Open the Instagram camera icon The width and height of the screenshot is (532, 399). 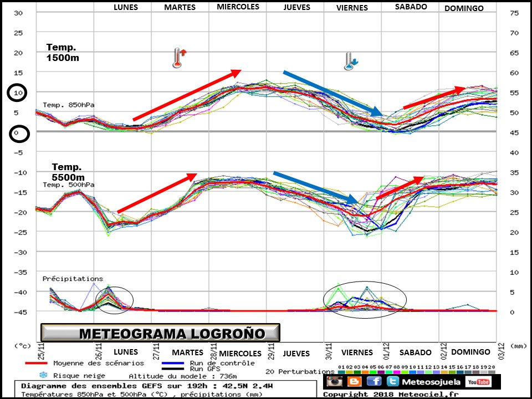(x=335, y=381)
